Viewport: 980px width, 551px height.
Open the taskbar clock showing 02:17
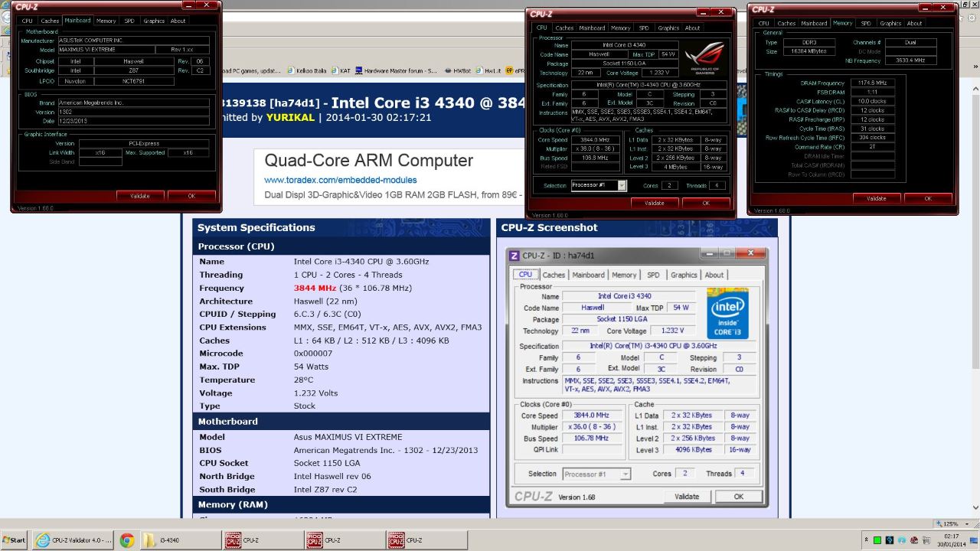click(952, 540)
